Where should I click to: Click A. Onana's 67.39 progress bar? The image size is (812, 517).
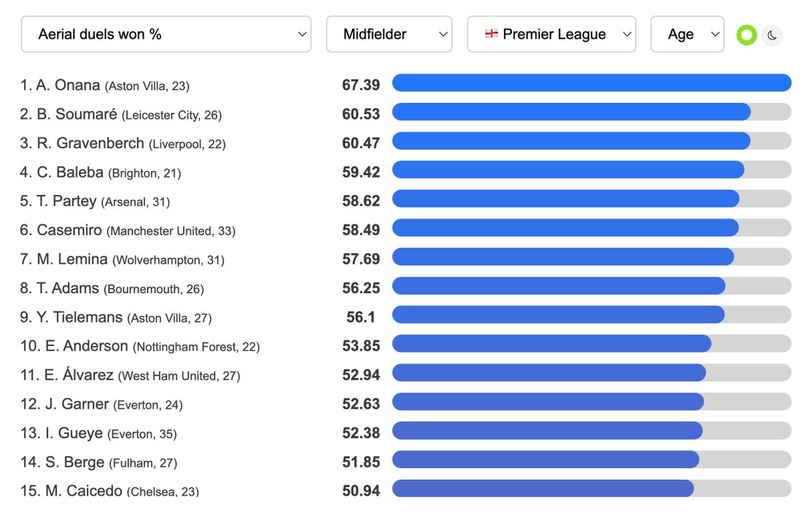coord(591,83)
